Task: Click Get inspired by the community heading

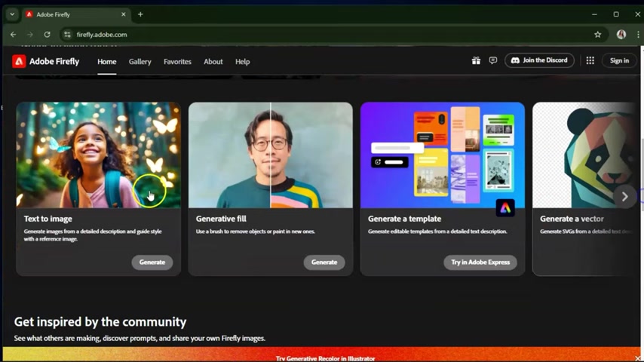Action: 100,322
